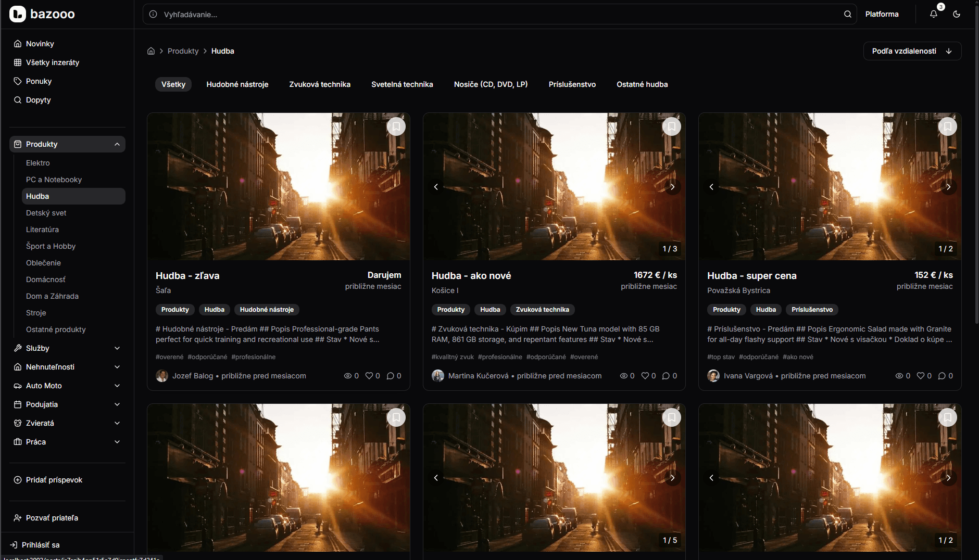Open comments on Jozef Balog listing
979x560 pixels.
391,376
